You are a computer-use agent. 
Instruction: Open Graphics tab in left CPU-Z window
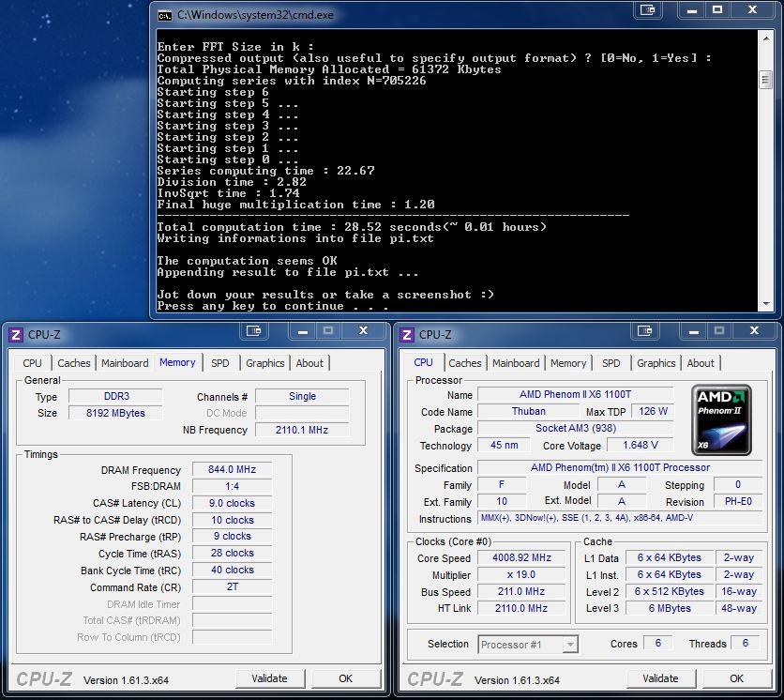click(265, 363)
